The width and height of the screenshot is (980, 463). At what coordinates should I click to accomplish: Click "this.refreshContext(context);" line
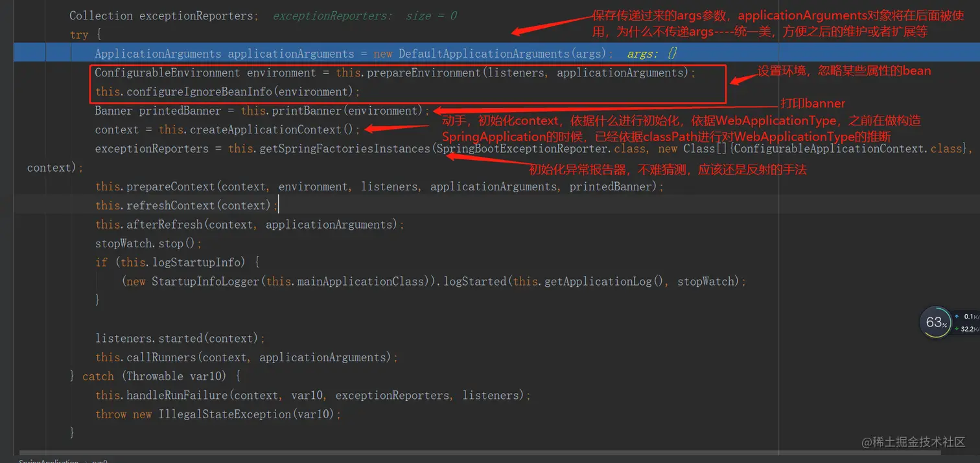186,206
